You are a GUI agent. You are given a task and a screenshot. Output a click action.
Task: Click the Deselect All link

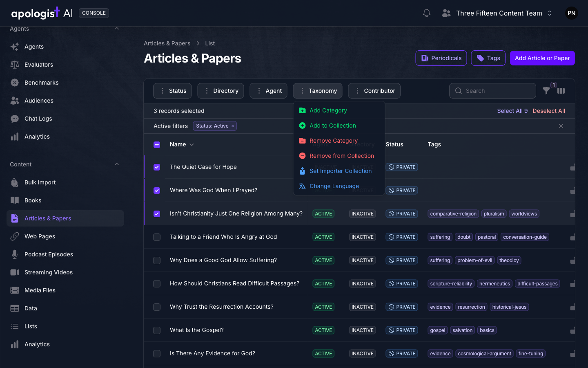pos(549,111)
